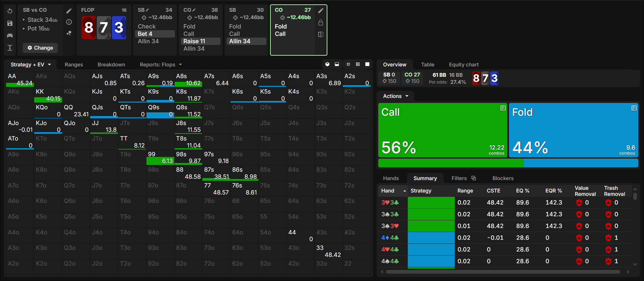This screenshot has width=644, height=281.
Task: Open practice mode via gamepad icon
Action: tap(10, 36)
